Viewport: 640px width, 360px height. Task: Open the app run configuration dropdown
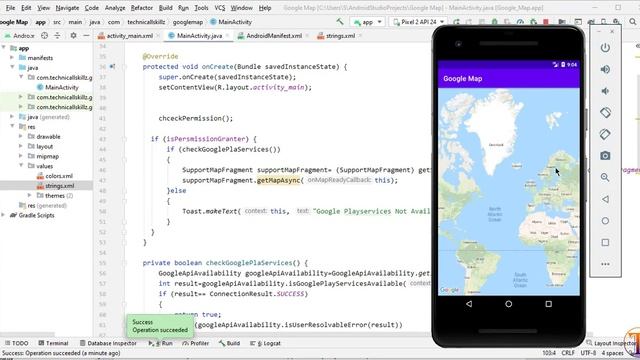pyautogui.click(x=367, y=22)
